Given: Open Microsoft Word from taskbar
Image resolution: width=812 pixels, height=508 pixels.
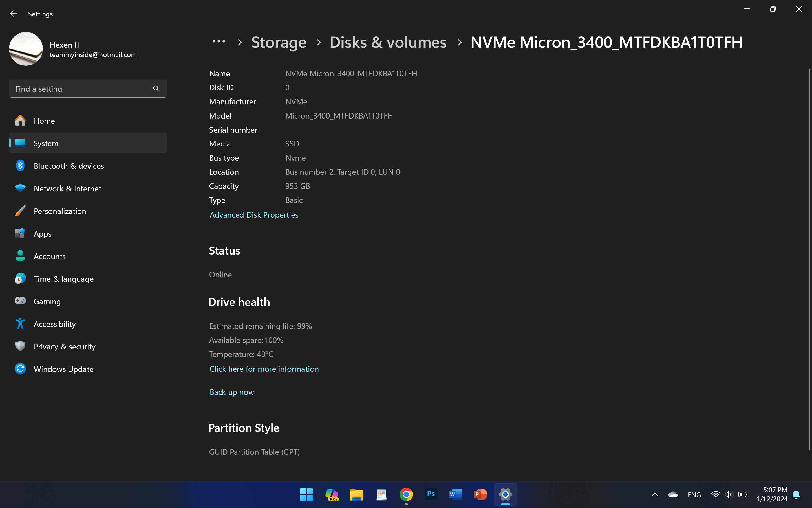Looking at the screenshot, I should pos(456,494).
